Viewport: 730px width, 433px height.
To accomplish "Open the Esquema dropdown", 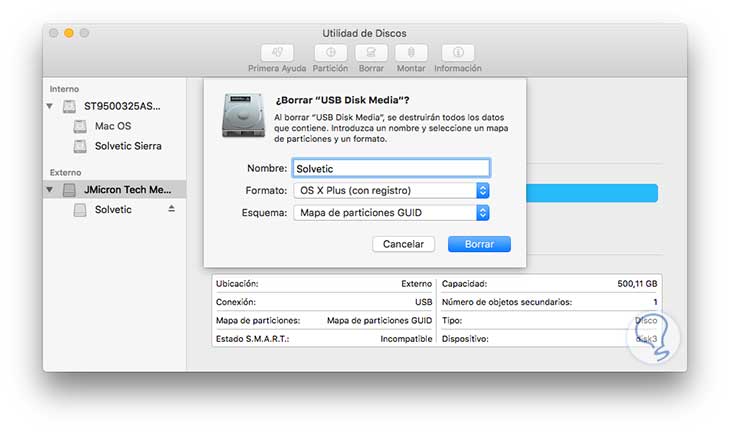I will (x=391, y=213).
